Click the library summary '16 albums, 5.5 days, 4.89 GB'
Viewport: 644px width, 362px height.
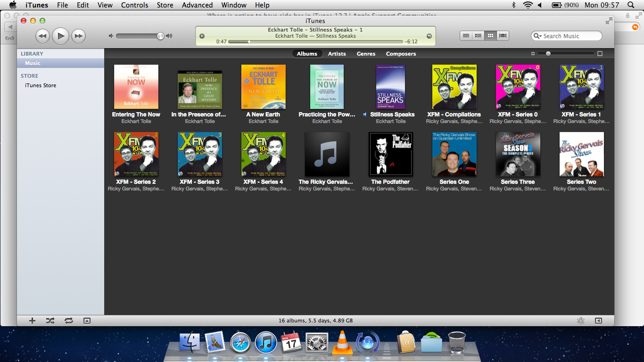point(315,321)
